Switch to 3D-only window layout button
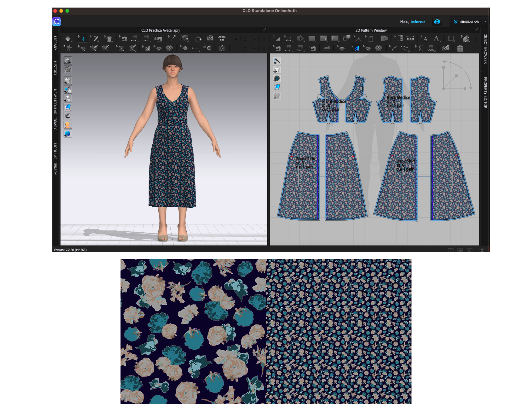 [460, 250]
